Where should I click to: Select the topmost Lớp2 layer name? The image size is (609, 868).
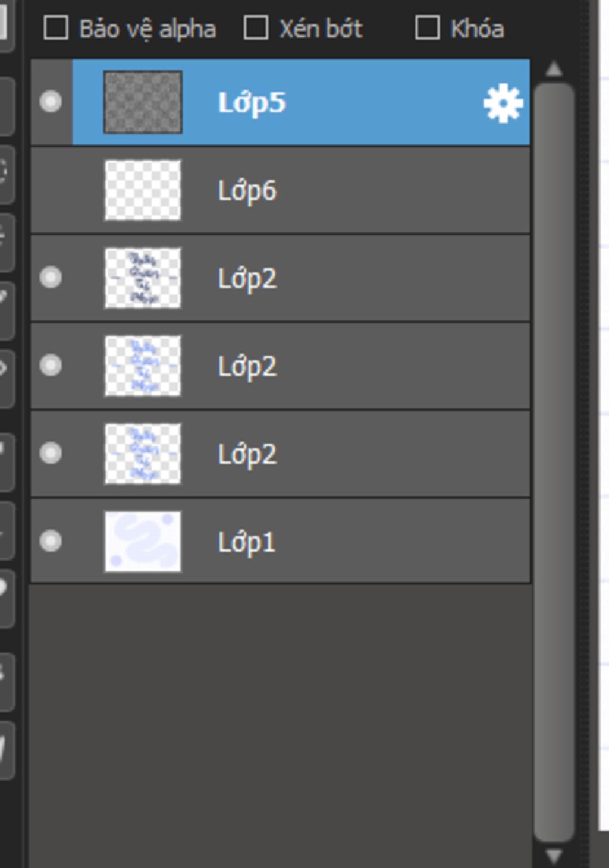tap(247, 278)
